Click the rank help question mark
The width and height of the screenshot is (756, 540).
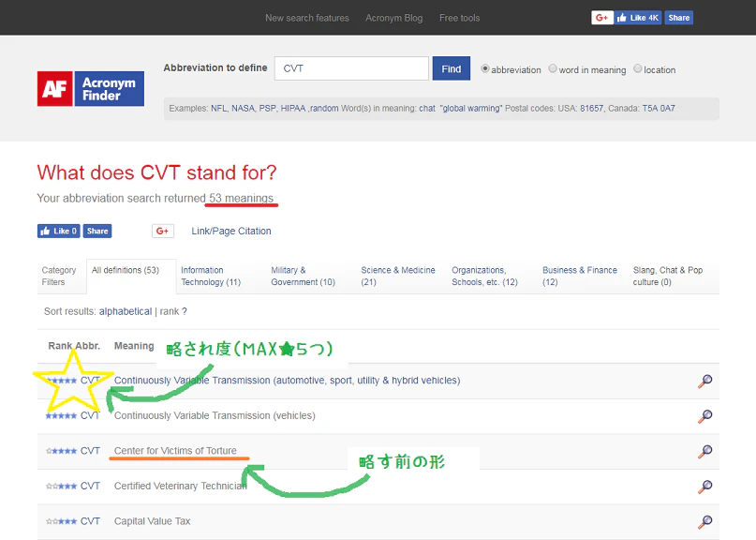coord(185,312)
